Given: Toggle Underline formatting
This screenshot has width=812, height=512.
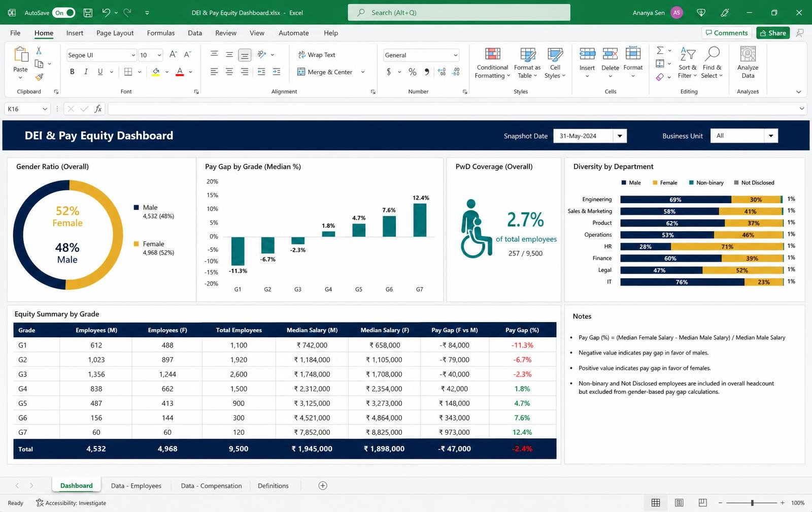Looking at the screenshot, I should coord(100,72).
